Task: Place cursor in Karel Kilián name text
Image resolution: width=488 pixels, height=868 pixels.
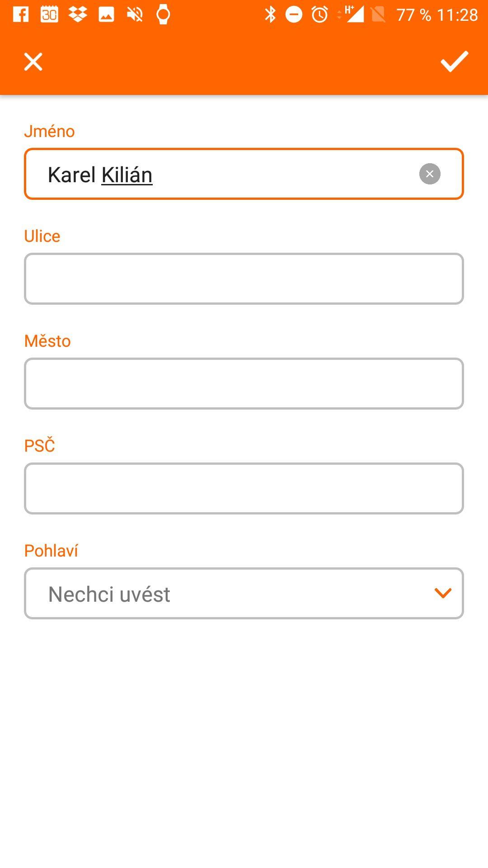Action: pos(100,175)
